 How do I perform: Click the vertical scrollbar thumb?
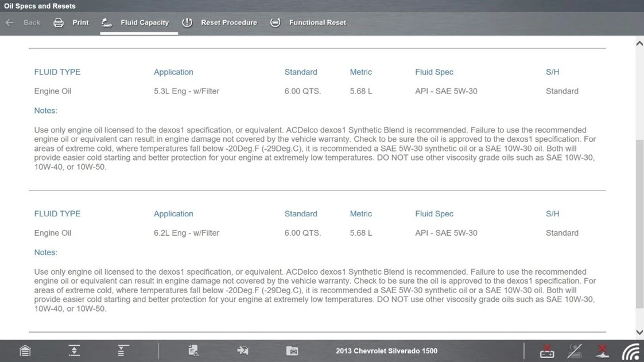639,224
